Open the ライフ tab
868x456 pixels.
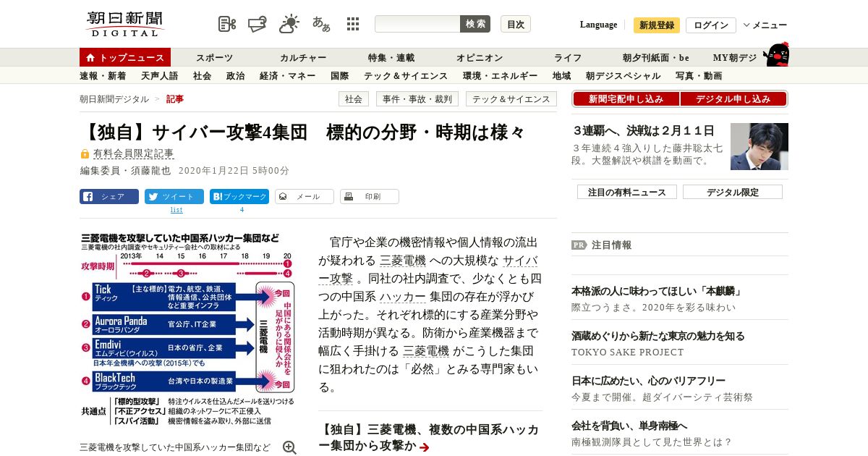(568, 57)
